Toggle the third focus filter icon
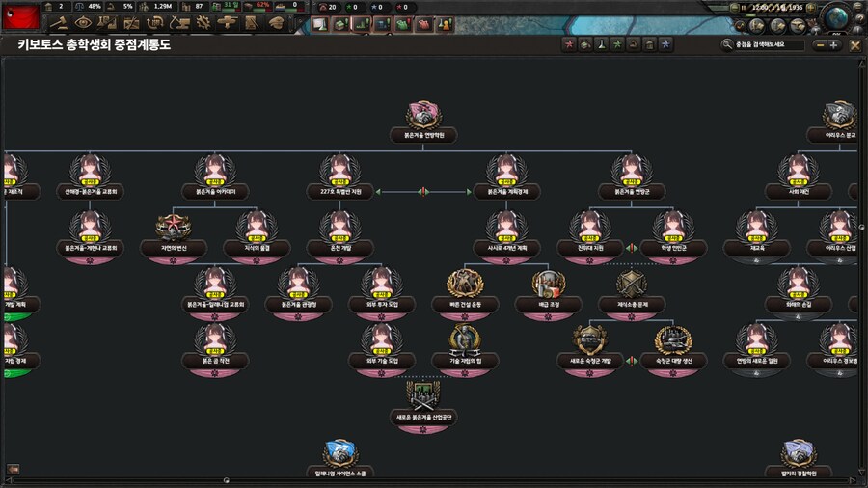 [601, 44]
